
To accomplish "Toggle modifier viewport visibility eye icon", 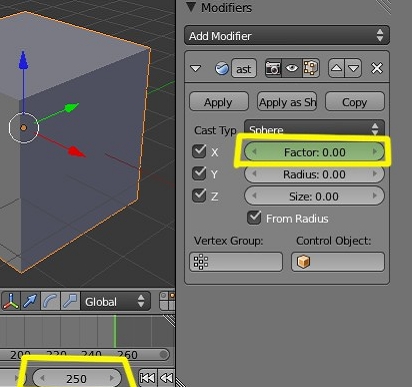I will coord(292,68).
